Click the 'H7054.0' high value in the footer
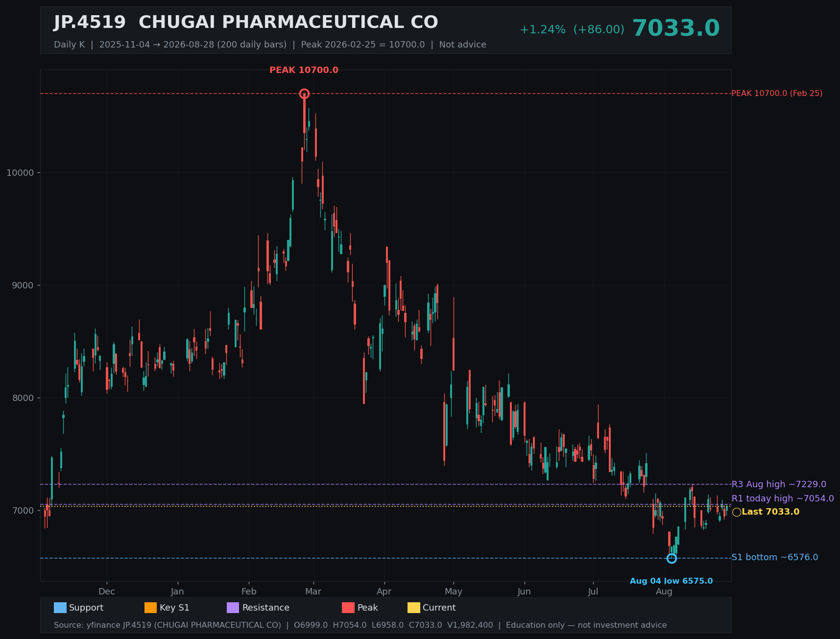 pos(350,625)
